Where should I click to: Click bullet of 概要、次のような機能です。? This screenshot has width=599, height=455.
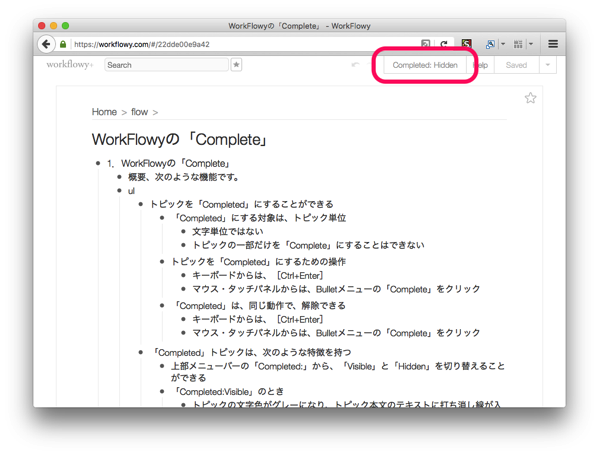click(x=120, y=177)
